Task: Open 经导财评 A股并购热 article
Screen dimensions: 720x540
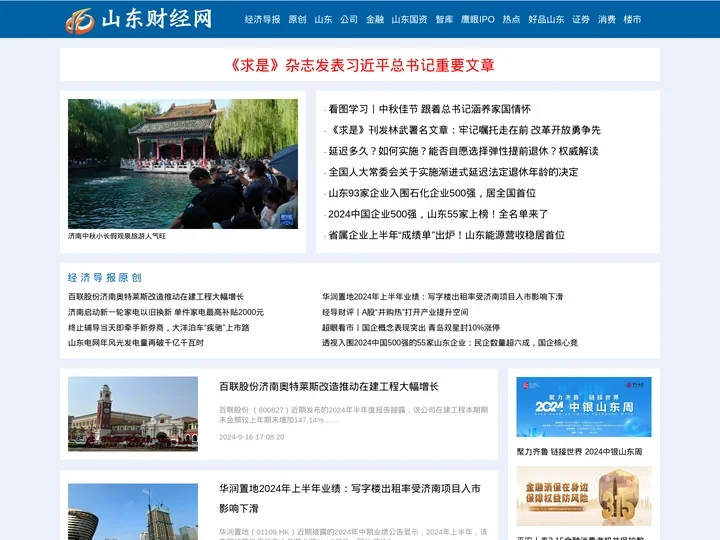Action: (x=395, y=312)
